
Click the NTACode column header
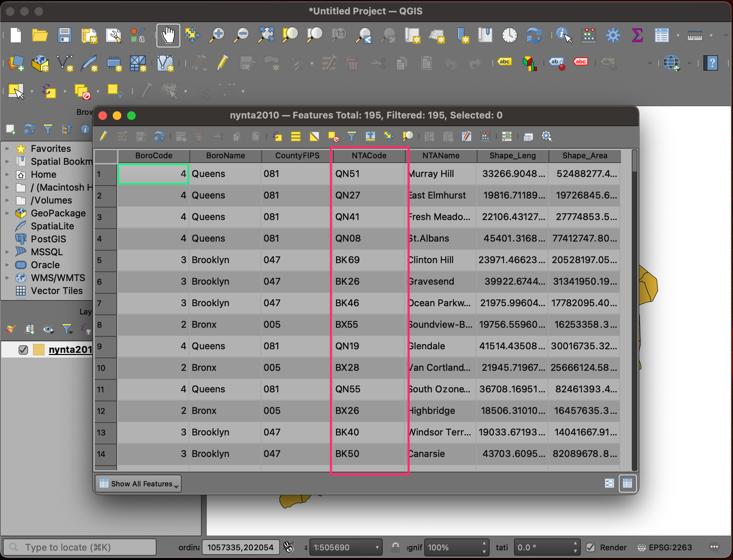369,155
